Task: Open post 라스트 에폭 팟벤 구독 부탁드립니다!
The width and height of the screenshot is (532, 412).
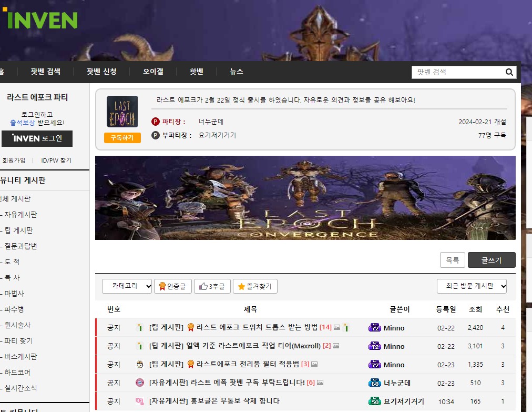Action: 248,383
